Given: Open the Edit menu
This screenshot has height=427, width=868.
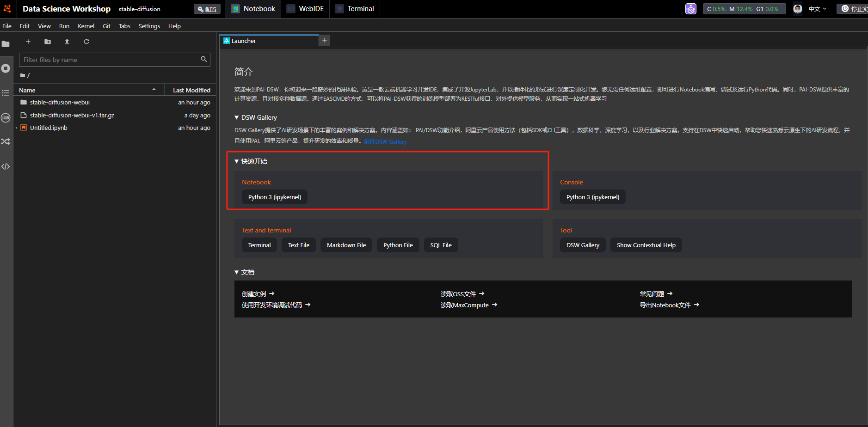Looking at the screenshot, I should coord(25,26).
